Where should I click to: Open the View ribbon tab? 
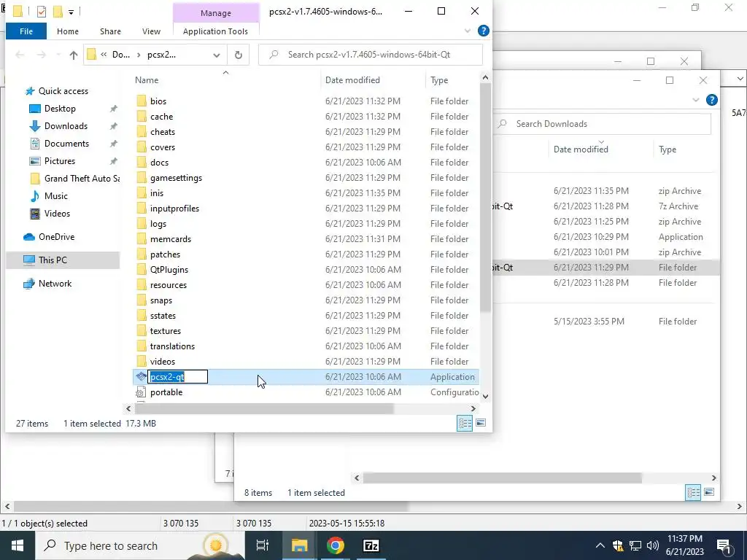click(x=151, y=31)
